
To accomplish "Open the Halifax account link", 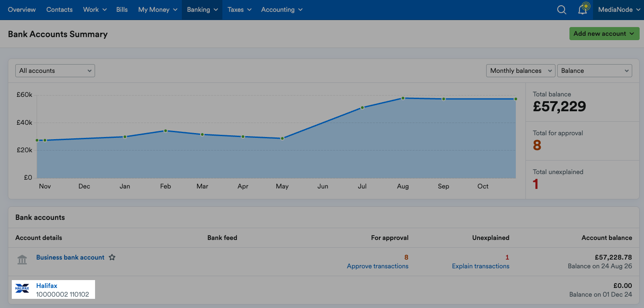I will coord(47,286).
